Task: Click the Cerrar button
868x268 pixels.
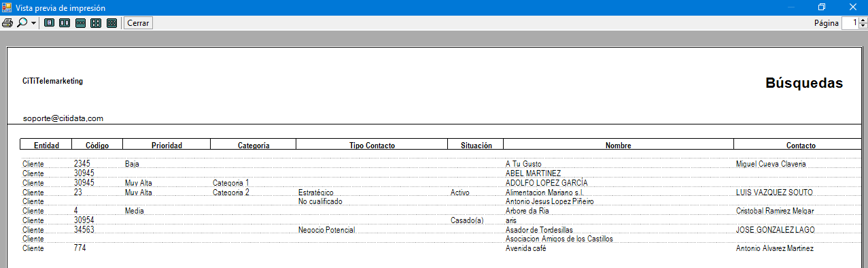Action: (x=138, y=22)
